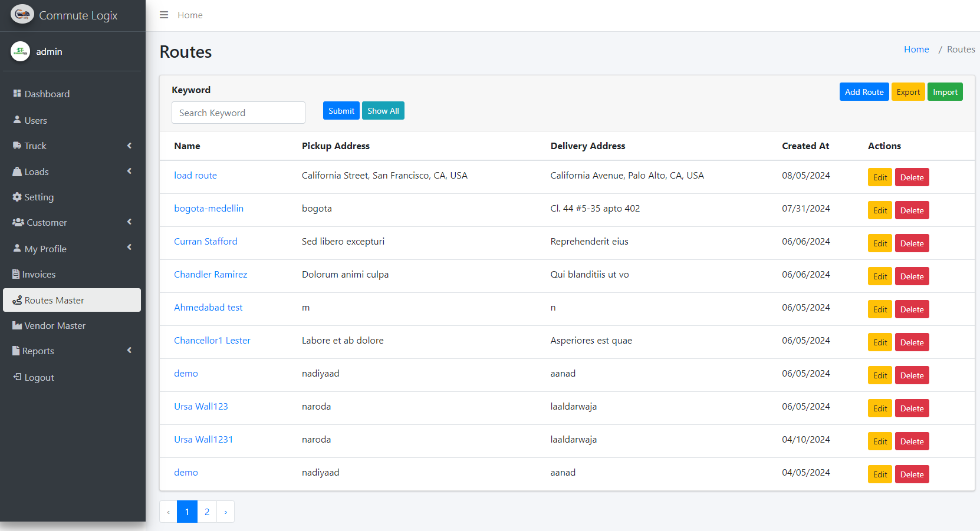Open Dashboard via its grid icon

pyautogui.click(x=17, y=94)
